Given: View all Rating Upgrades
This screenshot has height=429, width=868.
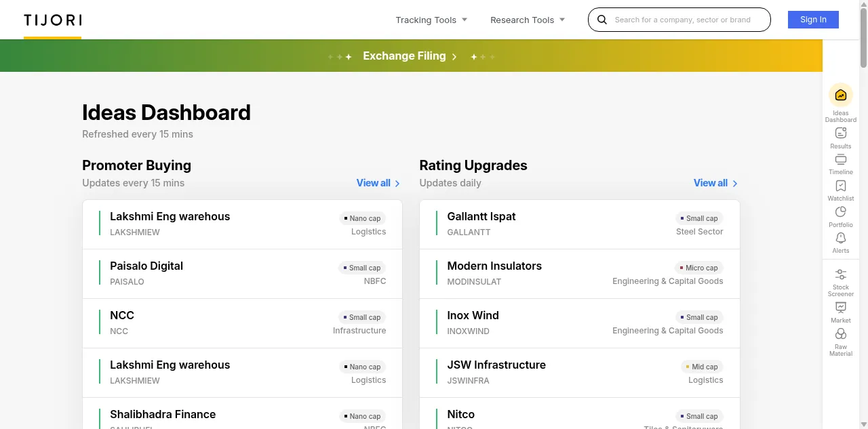Looking at the screenshot, I should click(x=715, y=183).
